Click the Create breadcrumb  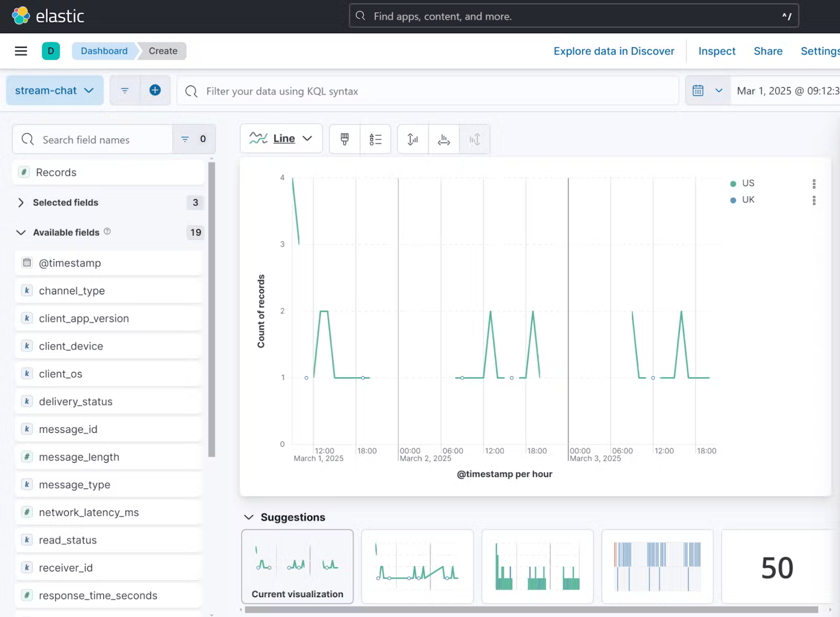click(x=163, y=51)
